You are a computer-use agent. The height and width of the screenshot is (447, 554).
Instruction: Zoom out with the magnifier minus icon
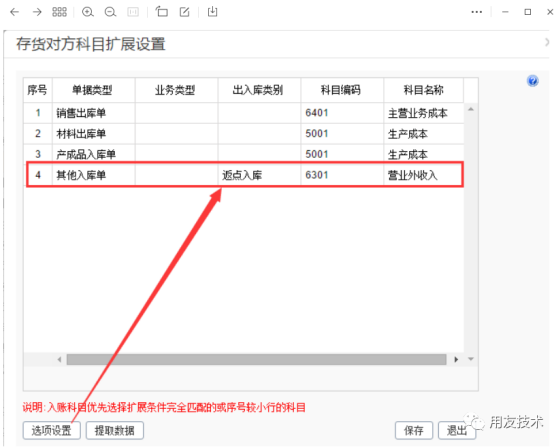click(110, 12)
